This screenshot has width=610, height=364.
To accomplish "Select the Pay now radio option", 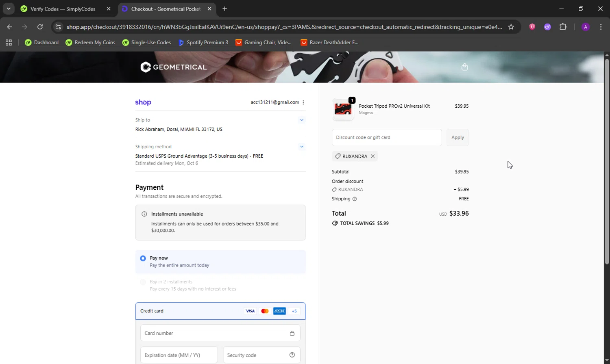I will 143,258.
